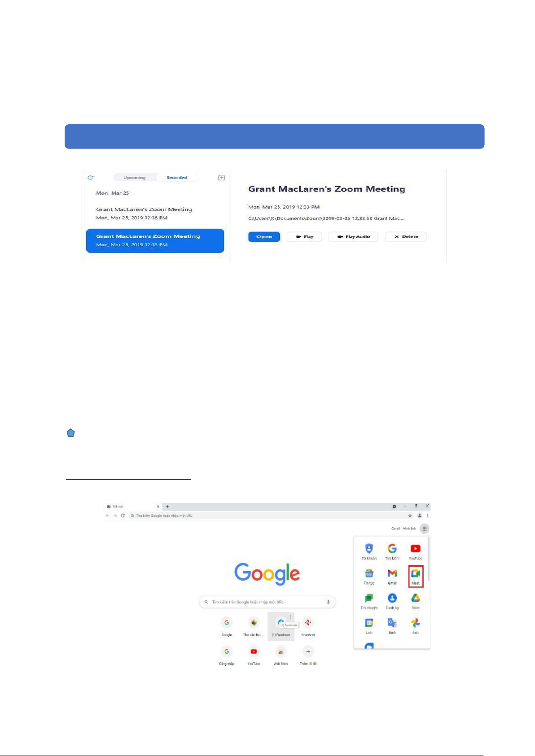Switch to the Recorded tab
The width and height of the screenshot is (535, 756).
pyautogui.click(x=177, y=178)
